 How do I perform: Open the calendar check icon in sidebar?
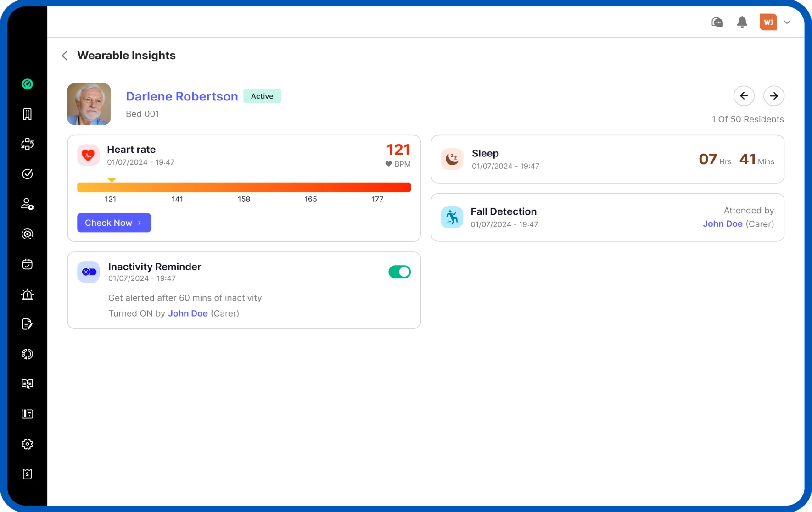pos(28,264)
